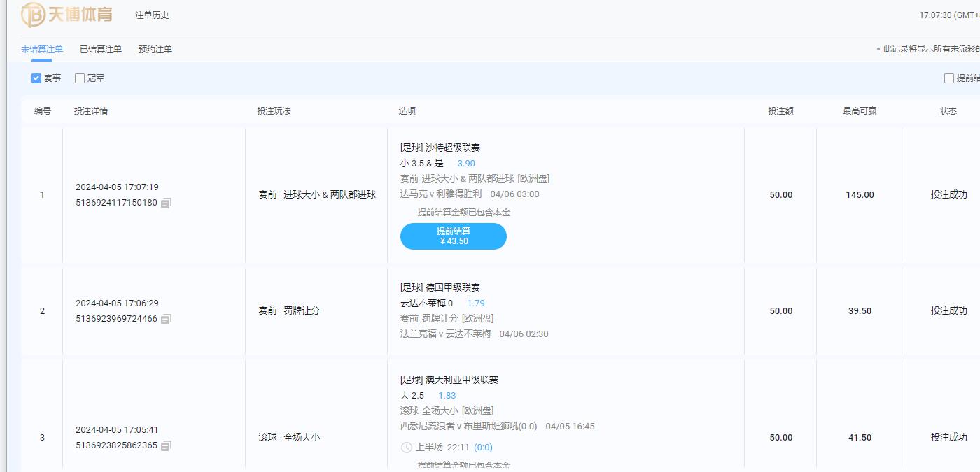Enable the 冠军 checkbox
980x472 pixels.
pyautogui.click(x=80, y=78)
